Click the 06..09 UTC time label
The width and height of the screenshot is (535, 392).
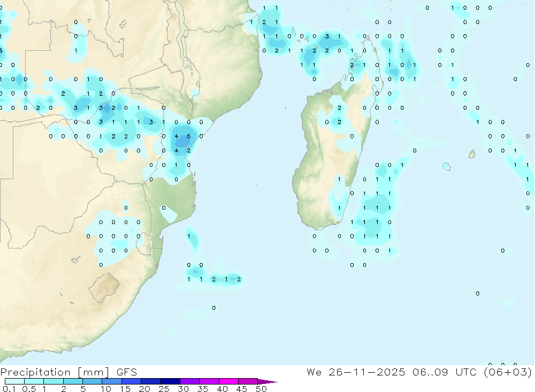(444, 372)
